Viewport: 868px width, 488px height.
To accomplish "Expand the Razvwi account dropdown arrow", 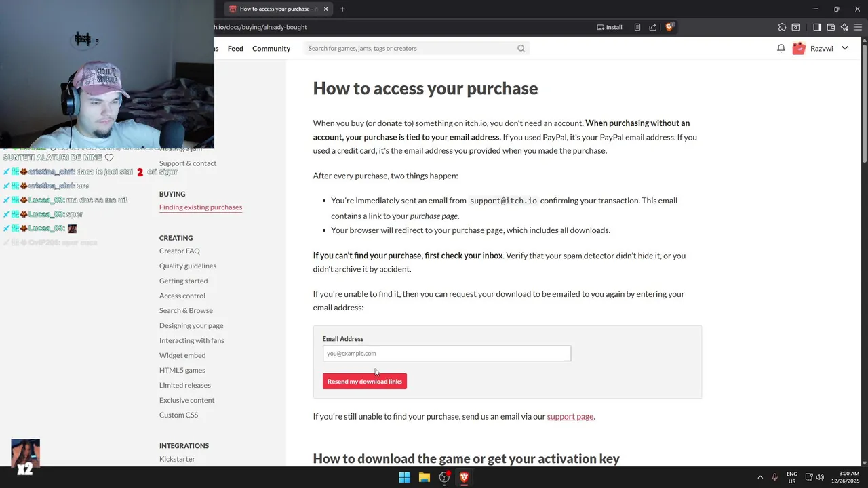I will [x=845, y=48].
